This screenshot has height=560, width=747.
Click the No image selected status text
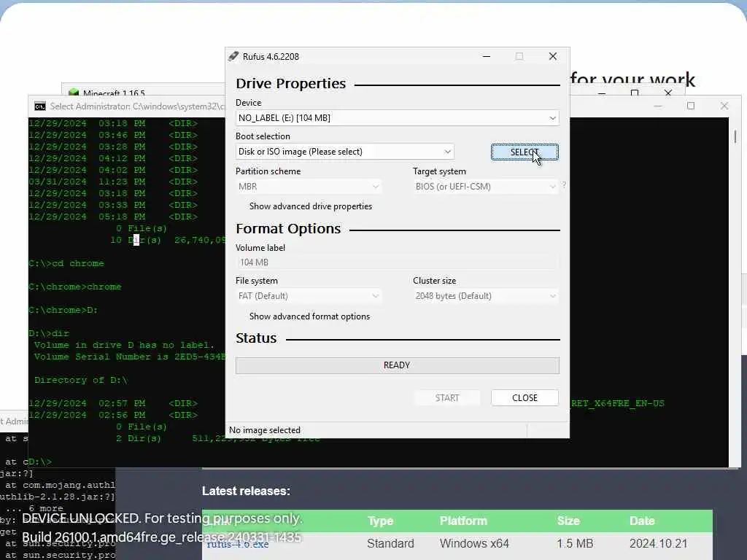coord(265,430)
